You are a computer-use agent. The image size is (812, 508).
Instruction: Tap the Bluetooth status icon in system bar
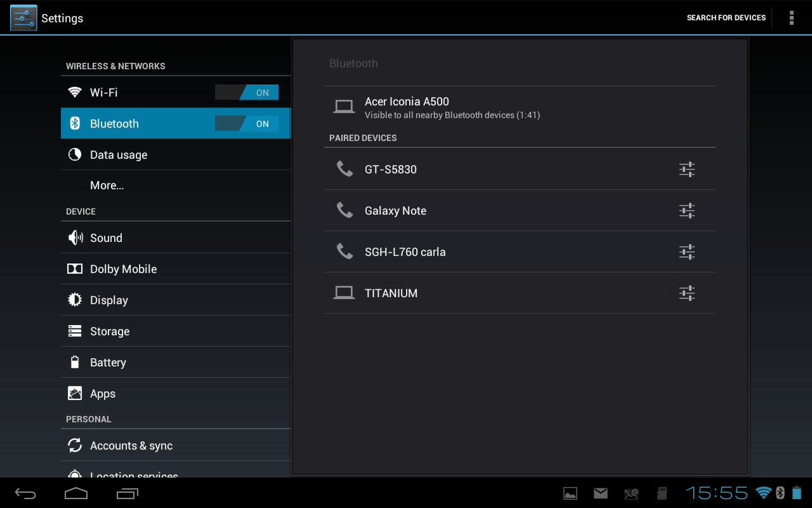coord(780,493)
